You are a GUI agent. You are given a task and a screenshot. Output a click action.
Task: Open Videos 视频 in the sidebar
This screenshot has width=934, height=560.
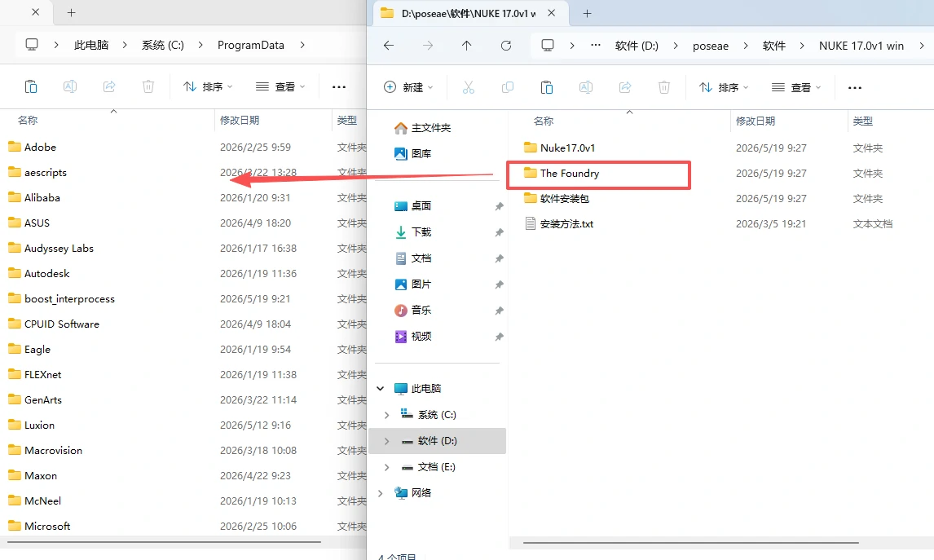click(412, 337)
